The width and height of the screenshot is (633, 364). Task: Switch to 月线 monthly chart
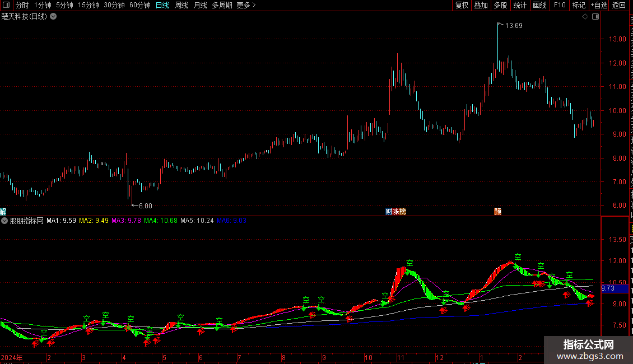tap(200, 5)
